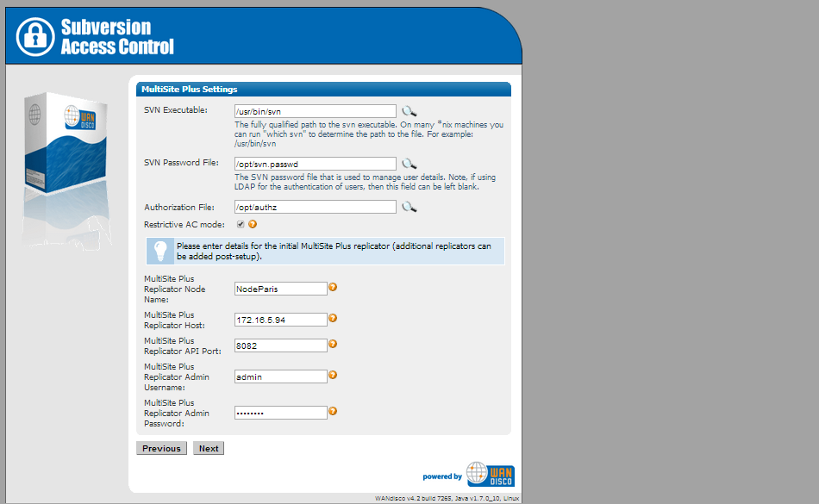Uncheck the Restrictive AC mode checkbox
Viewport: 819px width, 504px height.
pos(241,224)
